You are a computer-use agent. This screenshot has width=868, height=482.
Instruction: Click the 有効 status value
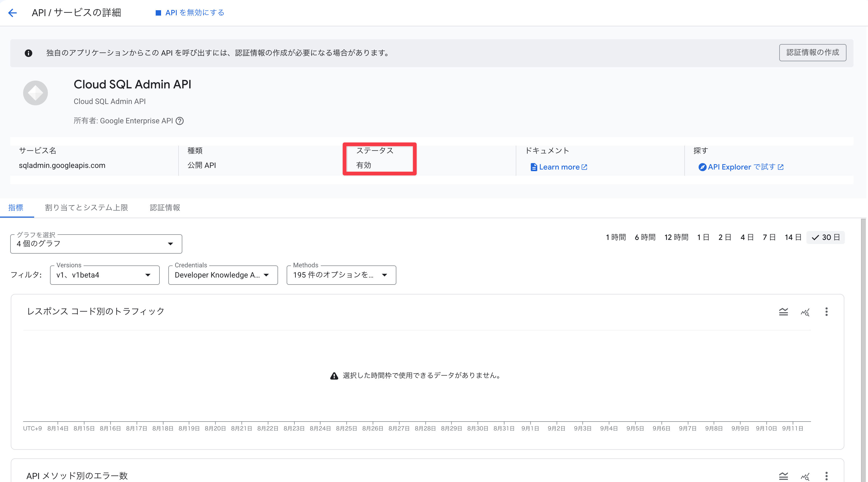pyautogui.click(x=364, y=165)
